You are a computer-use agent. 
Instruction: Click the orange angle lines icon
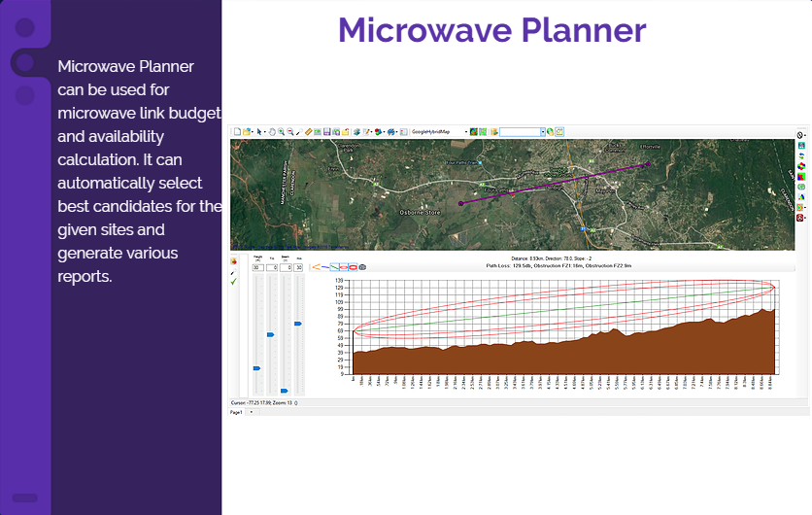[x=316, y=267]
